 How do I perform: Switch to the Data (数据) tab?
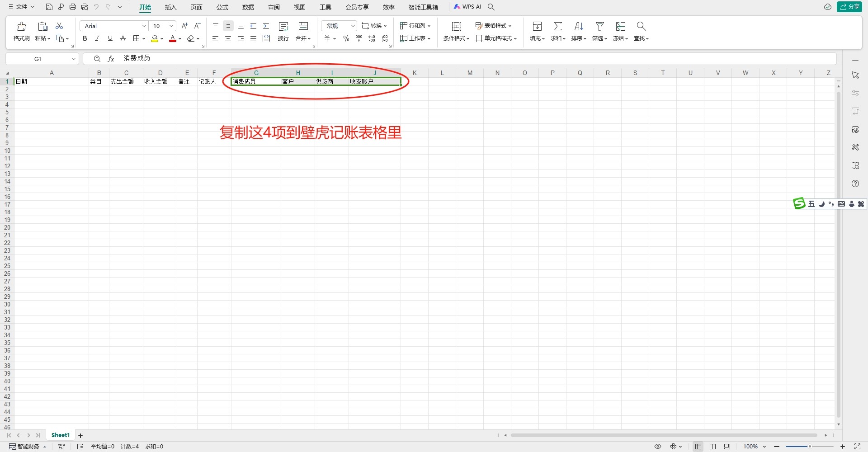pos(248,7)
